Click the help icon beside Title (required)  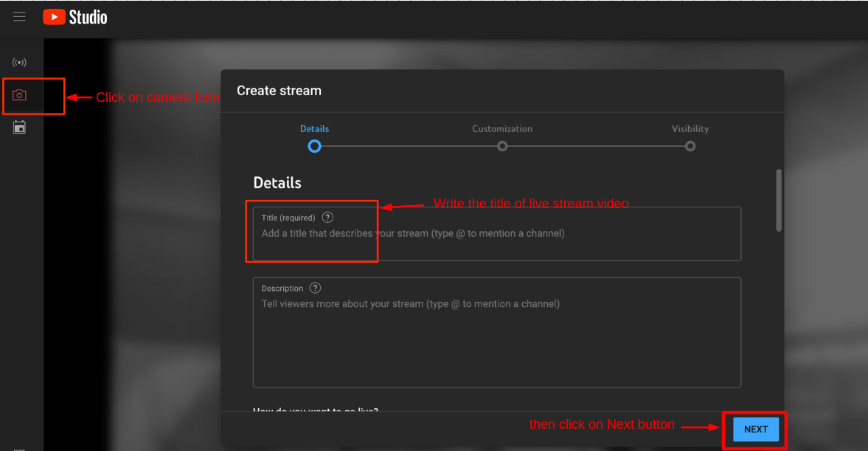click(328, 218)
